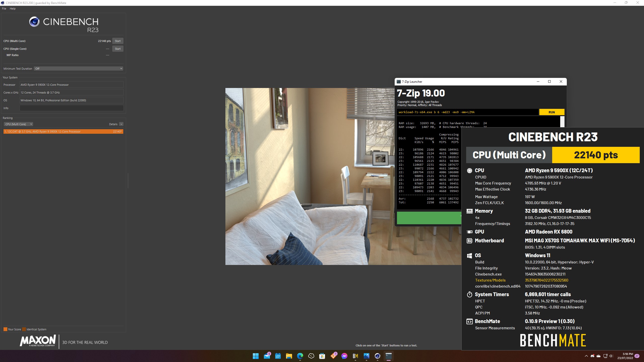
Task: Click the yellow Textures/Models label
Action: click(490, 280)
